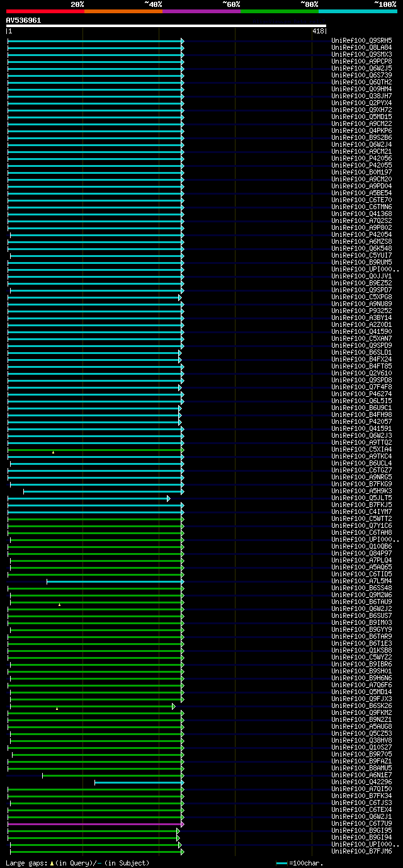Open hit UniRef100_Q6S739
The height and width of the screenshot is (868, 403).
(x=361, y=75)
